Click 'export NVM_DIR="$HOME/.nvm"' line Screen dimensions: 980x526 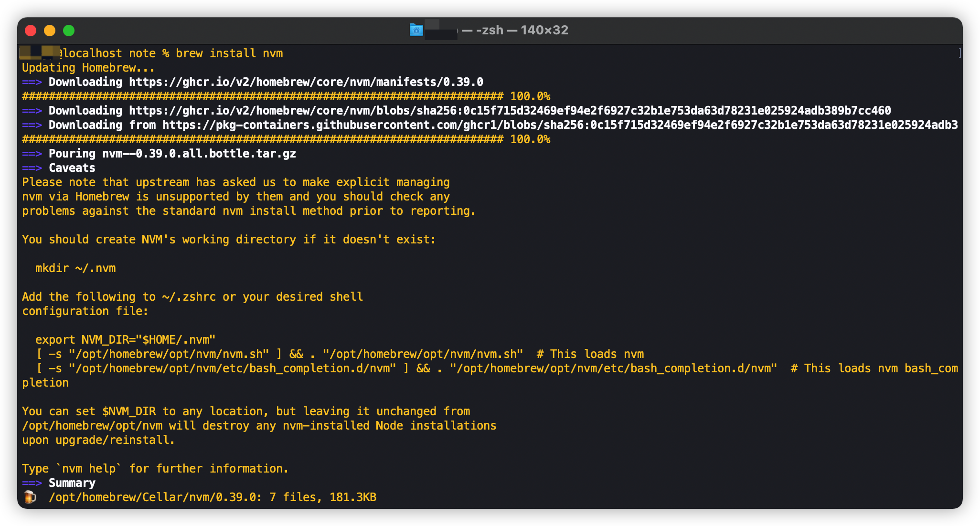click(126, 340)
